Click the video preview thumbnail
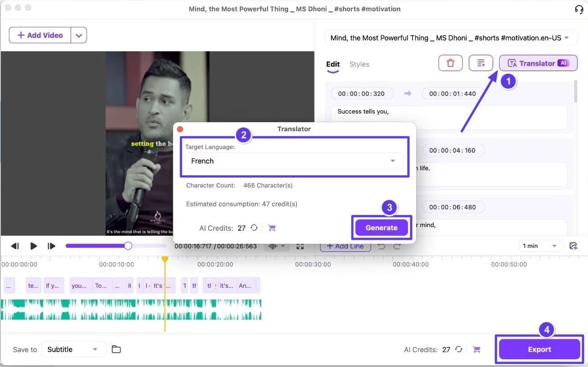This screenshot has height=367, width=588. [157, 143]
